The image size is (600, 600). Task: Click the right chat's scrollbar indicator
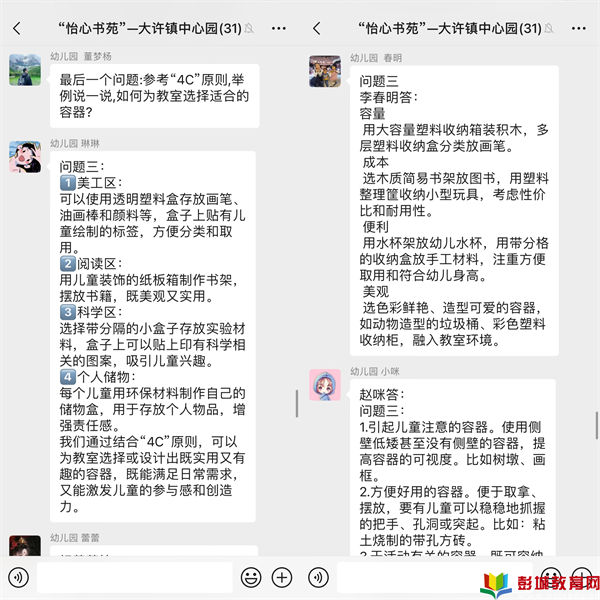pos(597,426)
